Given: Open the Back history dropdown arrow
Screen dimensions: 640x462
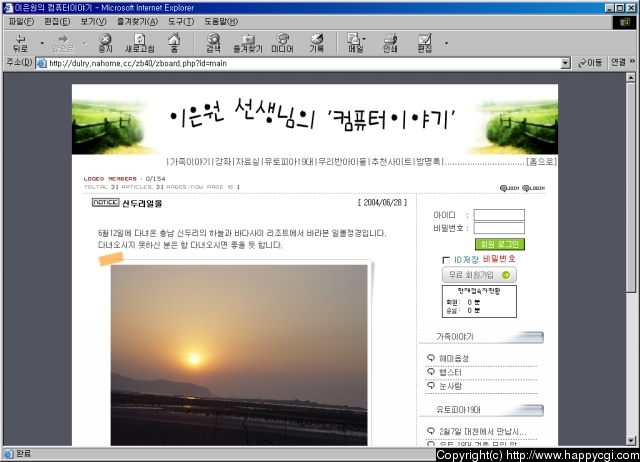Looking at the screenshot, I should 42,43.
